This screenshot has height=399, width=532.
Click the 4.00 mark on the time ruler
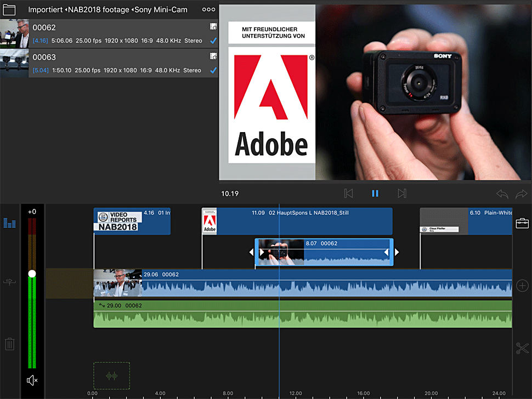coord(160,393)
